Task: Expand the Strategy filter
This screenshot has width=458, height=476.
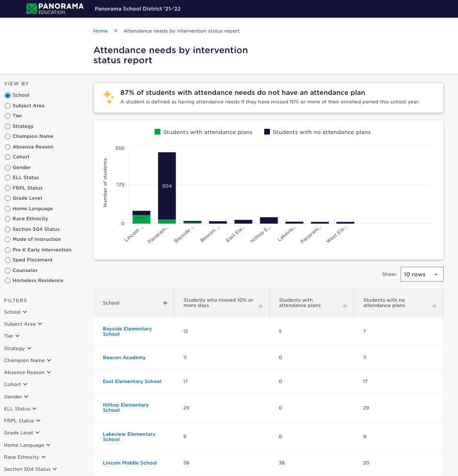Action: [18, 348]
